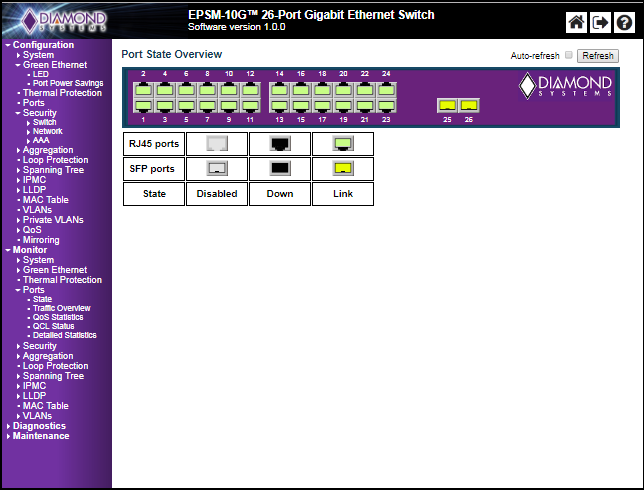The height and width of the screenshot is (490, 644).
Task: Open Security Network subnode
Action: coord(48,131)
